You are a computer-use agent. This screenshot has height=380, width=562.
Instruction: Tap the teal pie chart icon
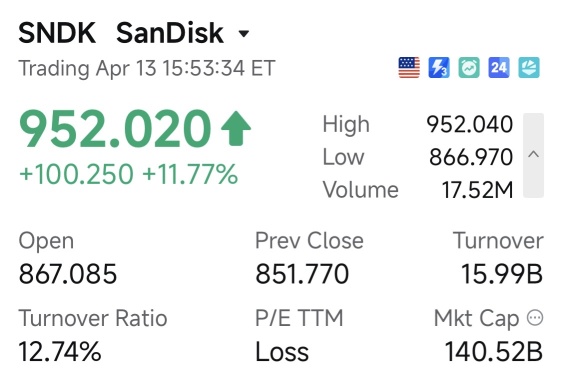tap(529, 67)
